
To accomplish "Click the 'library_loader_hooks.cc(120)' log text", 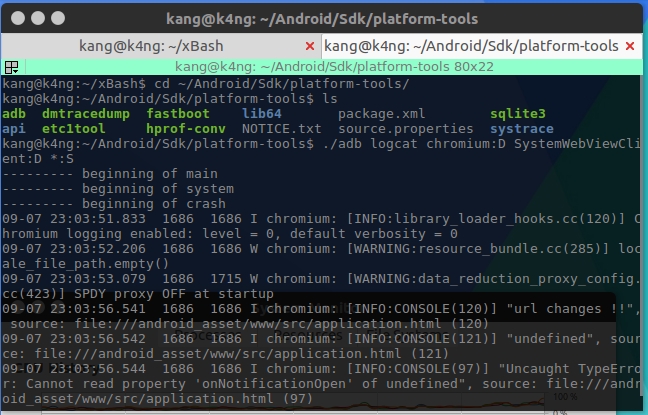I will tap(505, 219).
